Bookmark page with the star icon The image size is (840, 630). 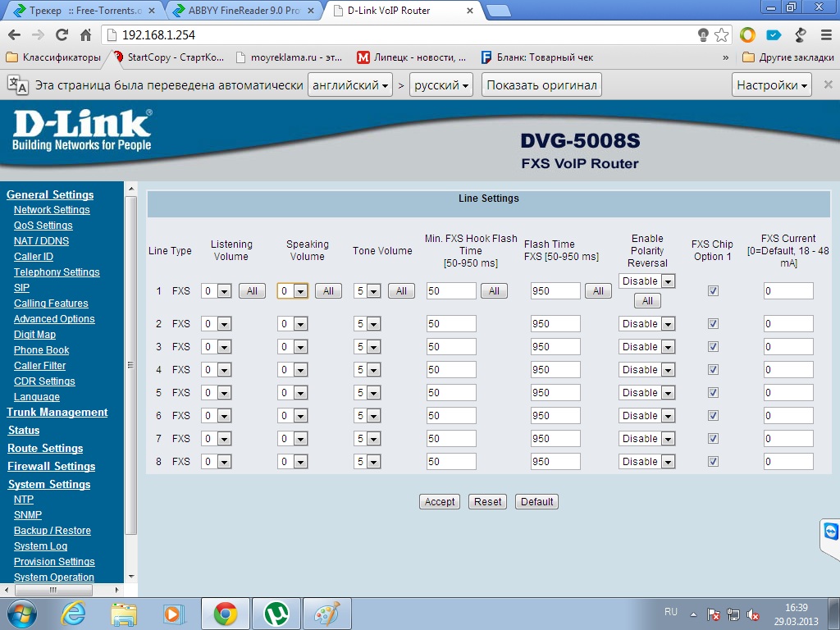[722, 34]
